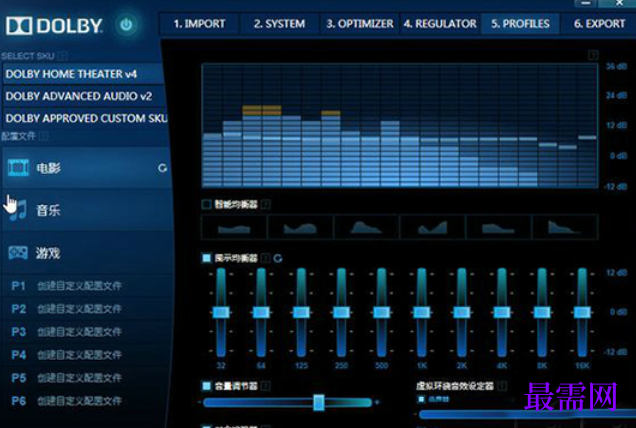Viewport: 636px width, 428px height.
Task: Click the 2K equalizer slider handle
Action: (x=462, y=312)
